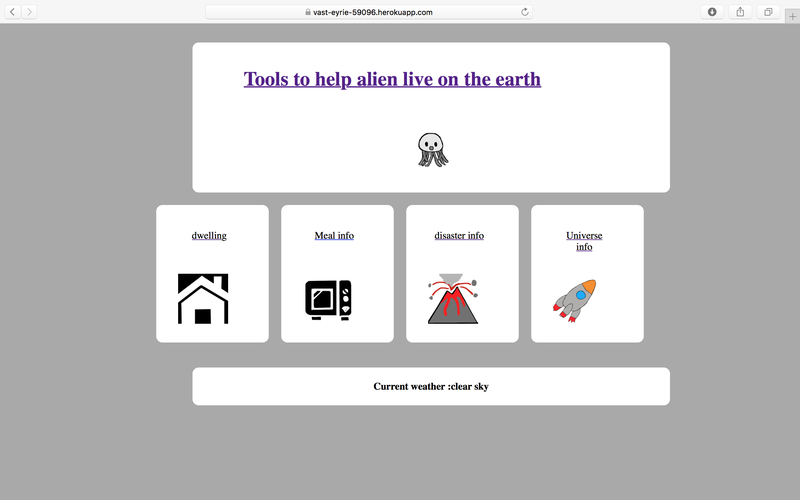
Task: Reload the page with the refresh icon
Action: (525, 12)
